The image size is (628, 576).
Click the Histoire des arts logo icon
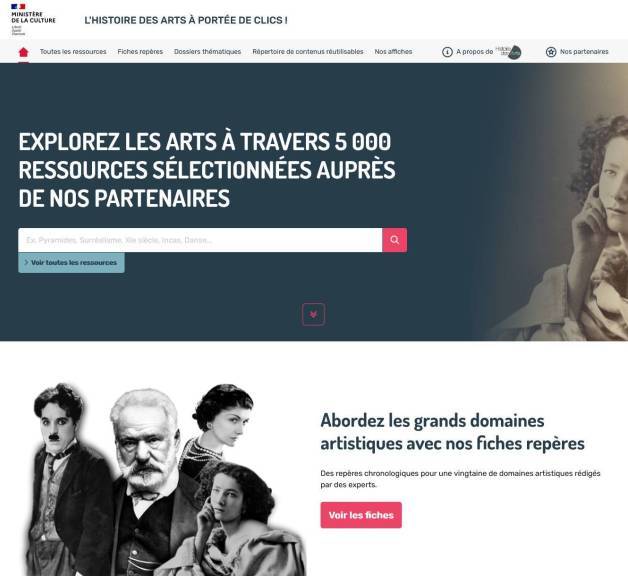tap(509, 52)
